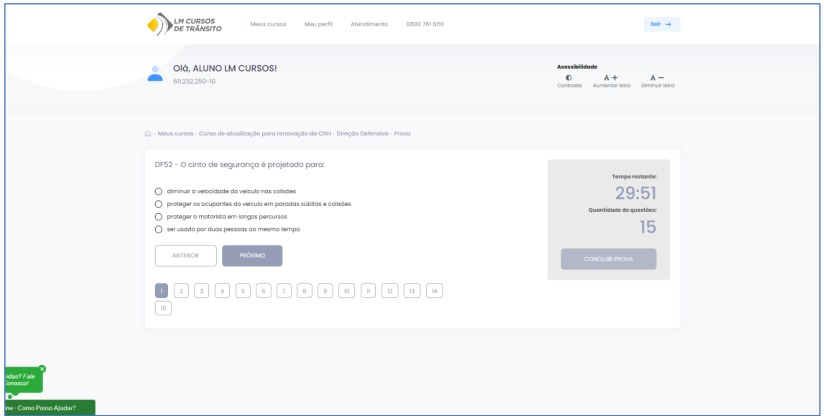This screenshot has width=824, height=416.
Task: Close the green chat bubble
Action: 42,369
